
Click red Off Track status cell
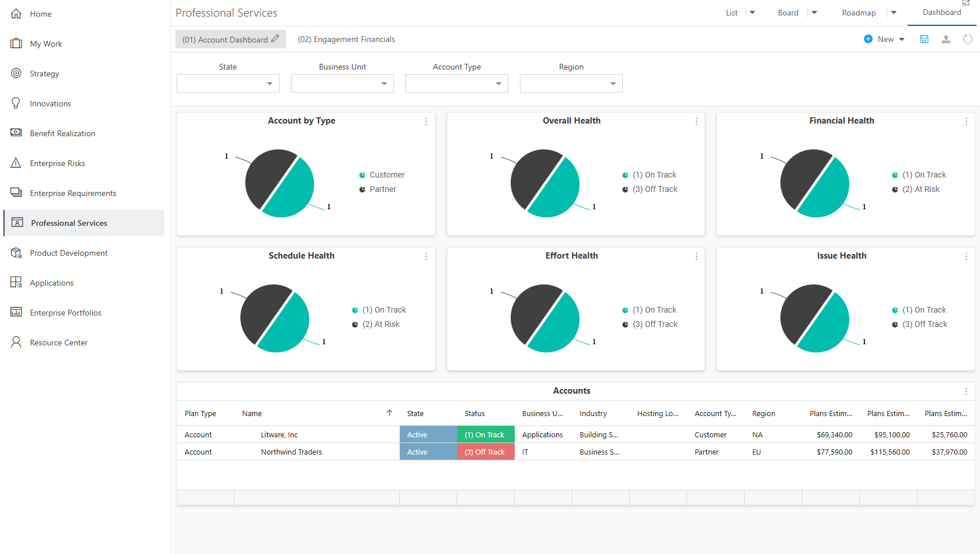[x=486, y=452]
